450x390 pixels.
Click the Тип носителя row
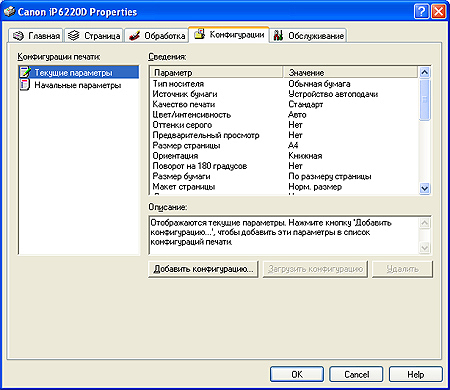click(x=284, y=84)
